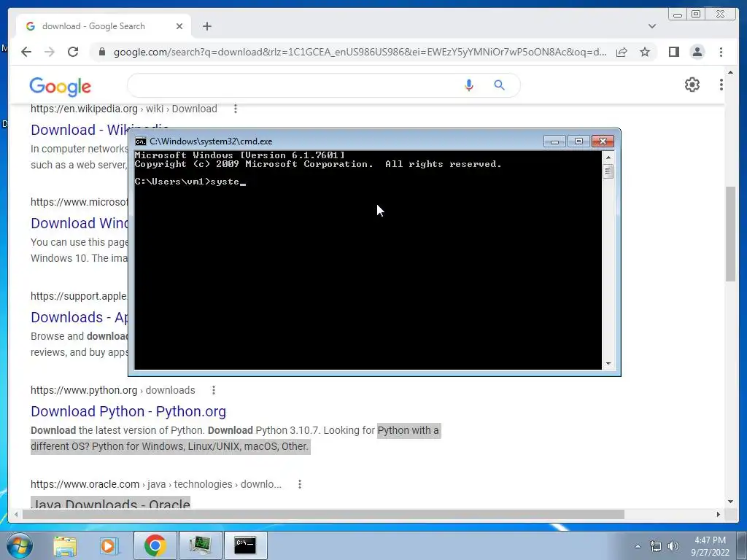
Task: Maximize the cmd.exe window
Action: coord(578,141)
